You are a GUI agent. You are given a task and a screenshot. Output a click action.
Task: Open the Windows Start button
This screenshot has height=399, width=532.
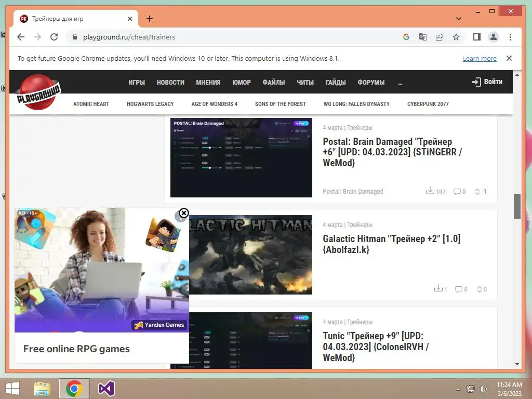(x=12, y=389)
